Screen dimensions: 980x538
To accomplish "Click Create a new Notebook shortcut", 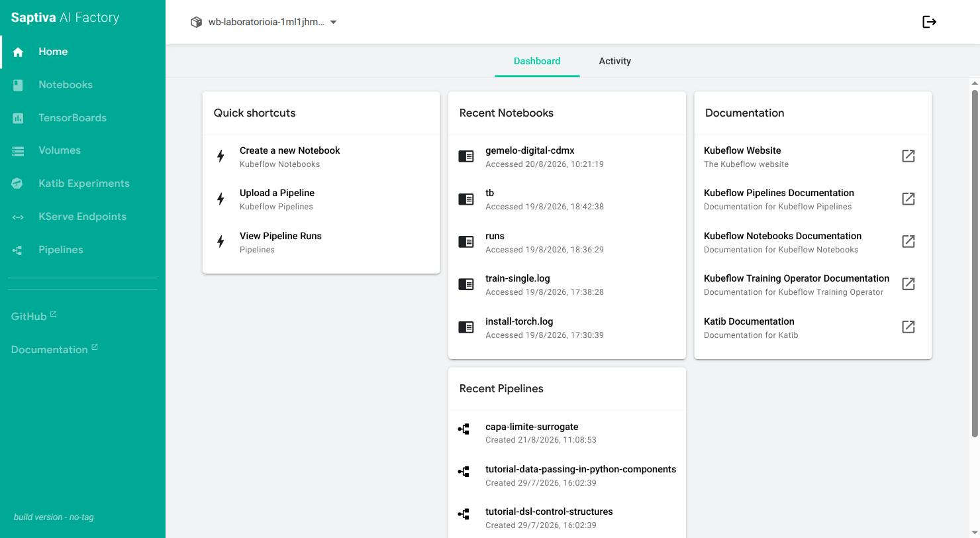I will point(321,156).
